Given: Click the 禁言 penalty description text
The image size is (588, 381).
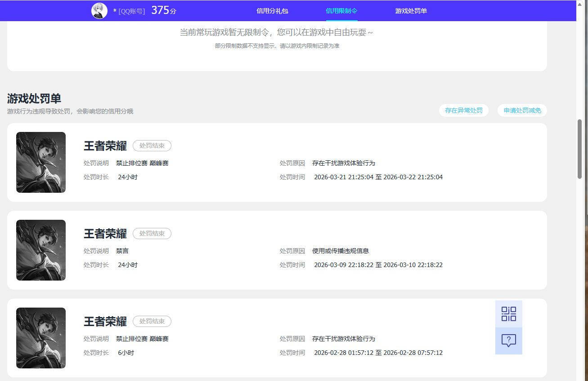Looking at the screenshot, I should 122,251.
